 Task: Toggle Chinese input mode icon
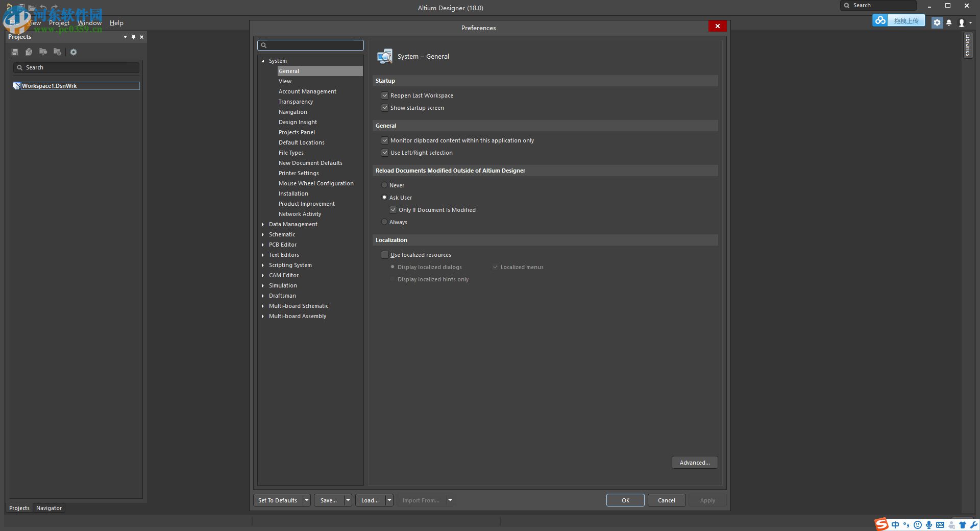pyautogui.click(x=895, y=525)
